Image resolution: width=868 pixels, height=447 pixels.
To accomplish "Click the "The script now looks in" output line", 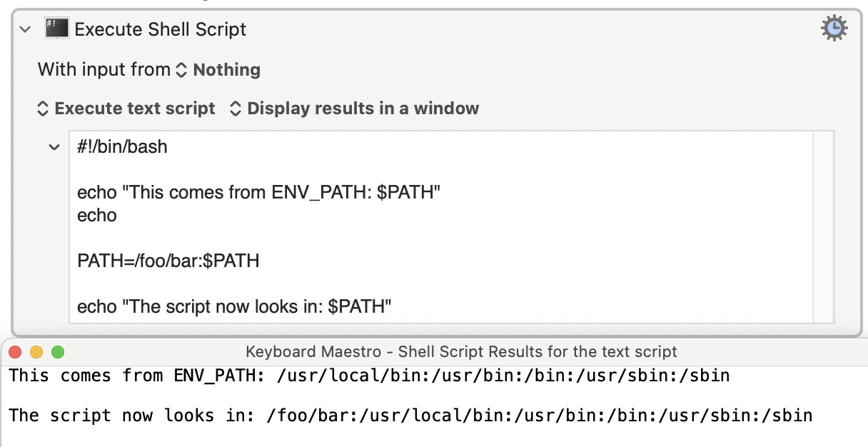I will point(410,416).
